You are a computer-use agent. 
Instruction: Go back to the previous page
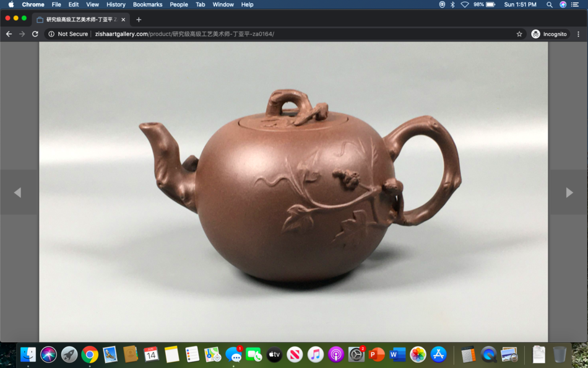[x=9, y=34]
